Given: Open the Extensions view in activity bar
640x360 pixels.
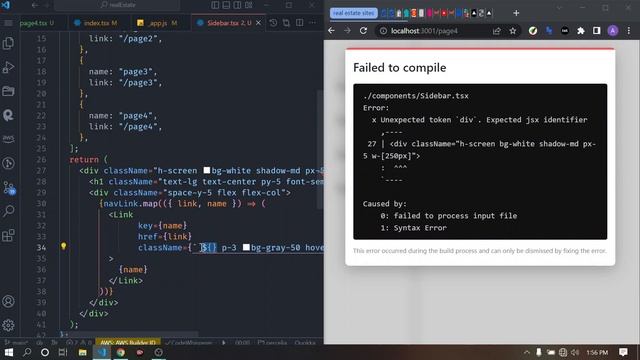Looking at the screenshot, I should 8,236.
